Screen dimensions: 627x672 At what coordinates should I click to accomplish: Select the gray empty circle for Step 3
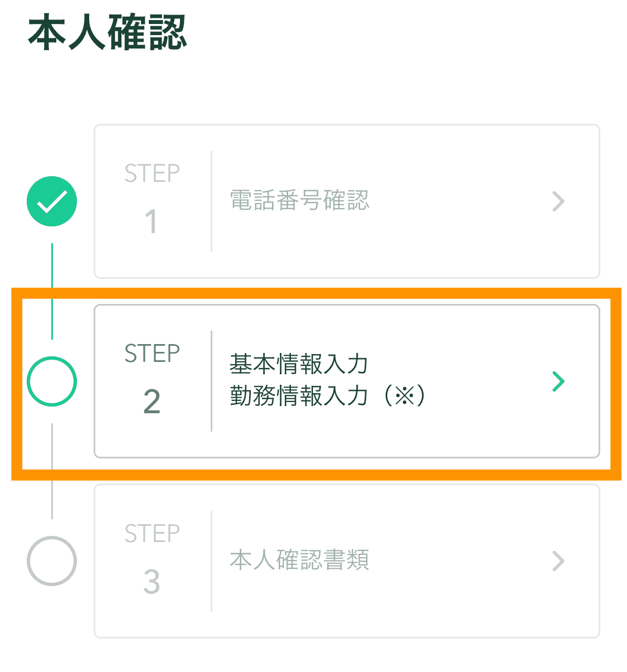(x=52, y=561)
